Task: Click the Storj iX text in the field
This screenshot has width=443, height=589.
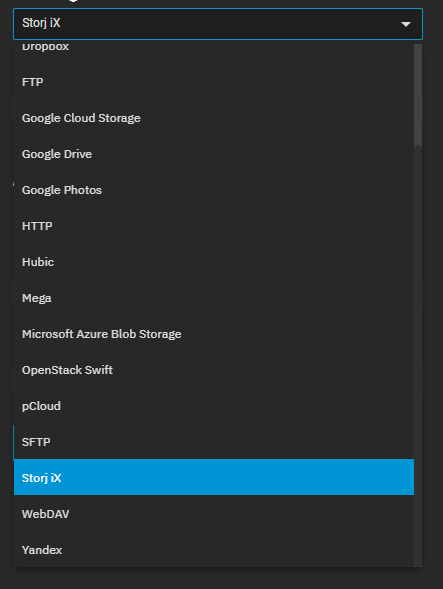Action: pos(41,23)
